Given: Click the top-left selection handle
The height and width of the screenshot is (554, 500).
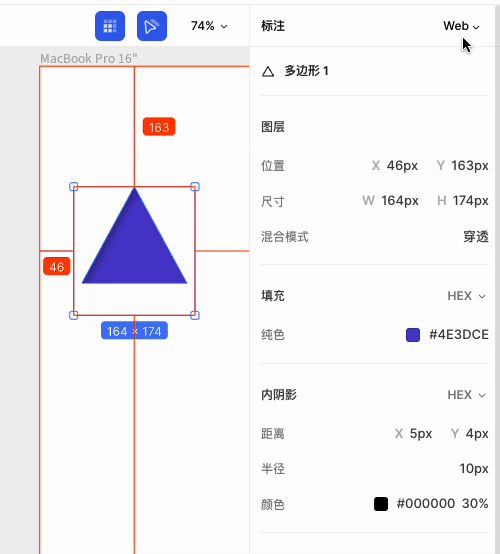Looking at the screenshot, I should (73, 187).
